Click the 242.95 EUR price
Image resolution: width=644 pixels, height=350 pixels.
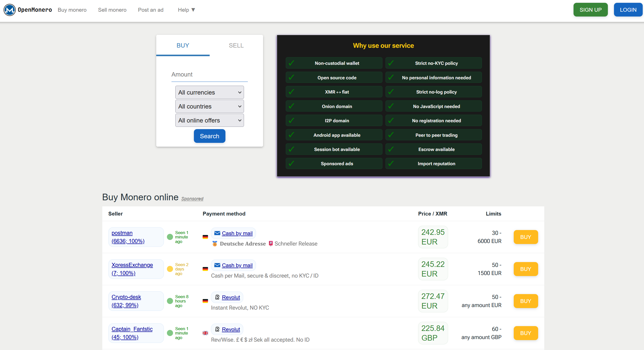(433, 237)
